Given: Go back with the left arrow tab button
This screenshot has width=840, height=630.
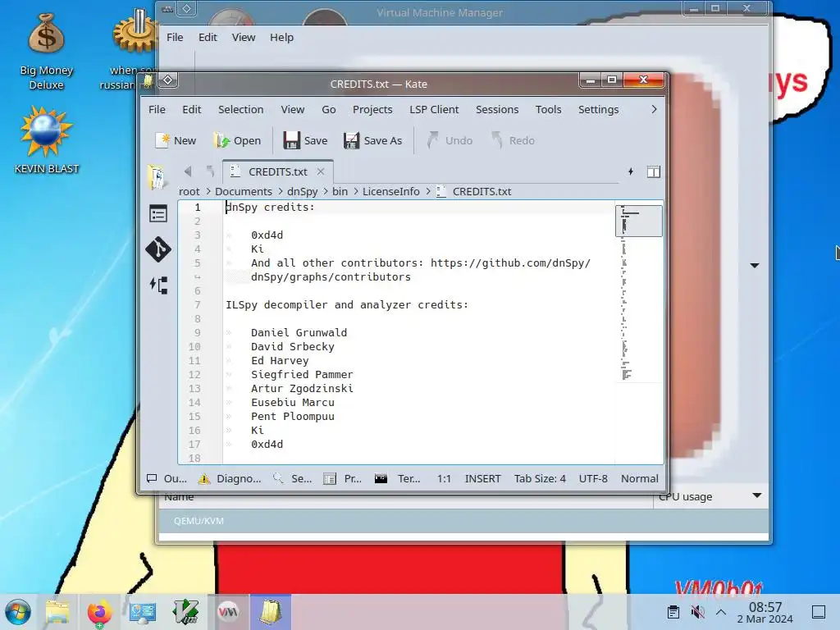Looking at the screenshot, I should 188,171.
